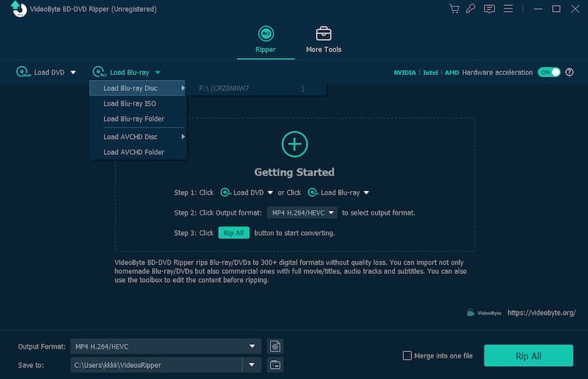Open the save folder icon beside Save to
Screen dimensions: 588x379
pos(275,364)
